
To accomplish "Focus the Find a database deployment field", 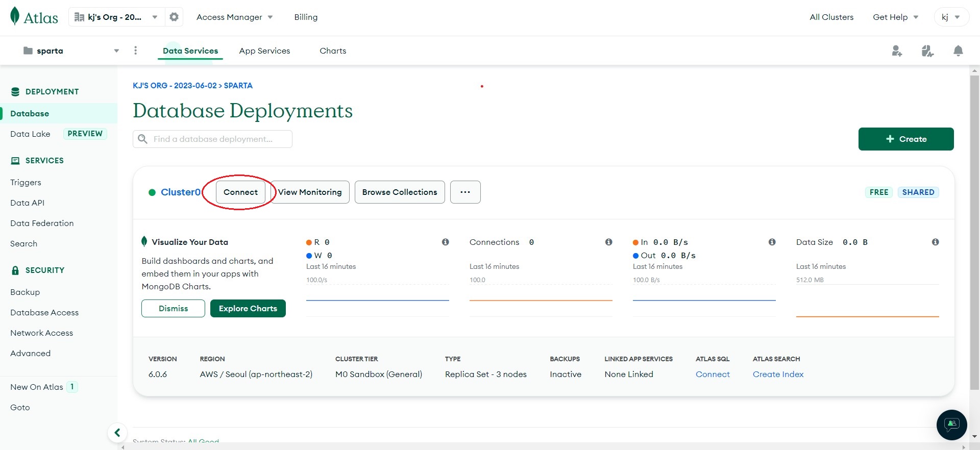I will tap(212, 139).
